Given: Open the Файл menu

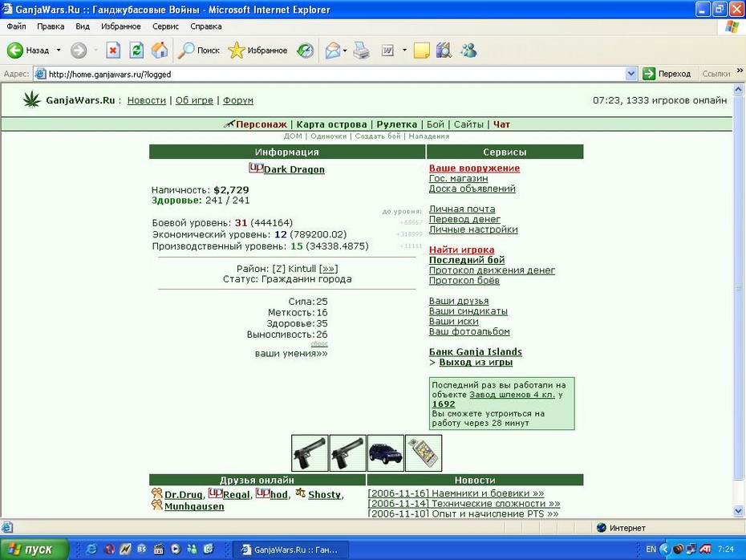Looking at the screenshot, I should click(16, 26).
